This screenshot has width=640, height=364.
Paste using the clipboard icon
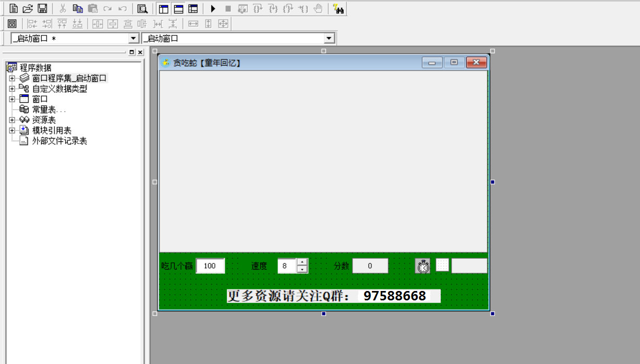click(93, 8)
